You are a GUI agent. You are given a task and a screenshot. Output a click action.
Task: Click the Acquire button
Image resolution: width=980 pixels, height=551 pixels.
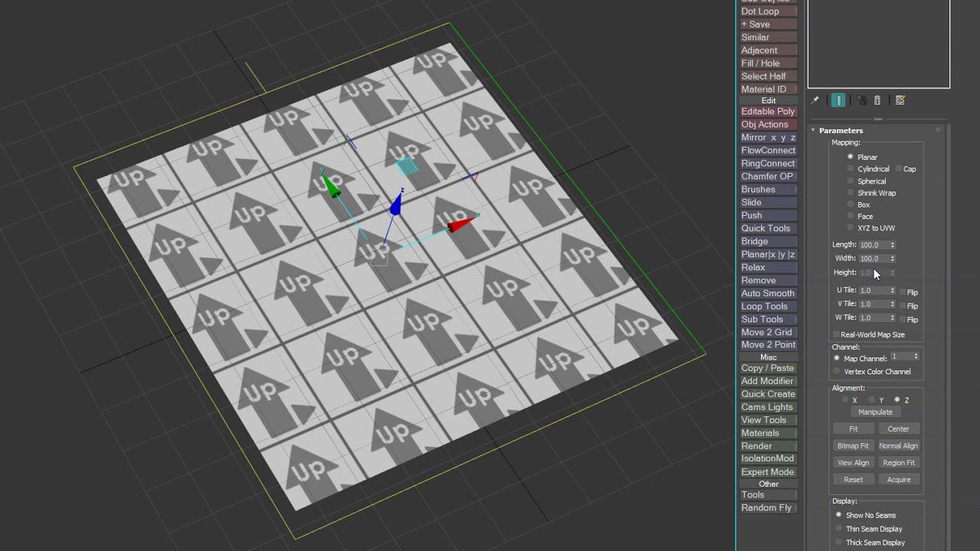click(899, 480)
